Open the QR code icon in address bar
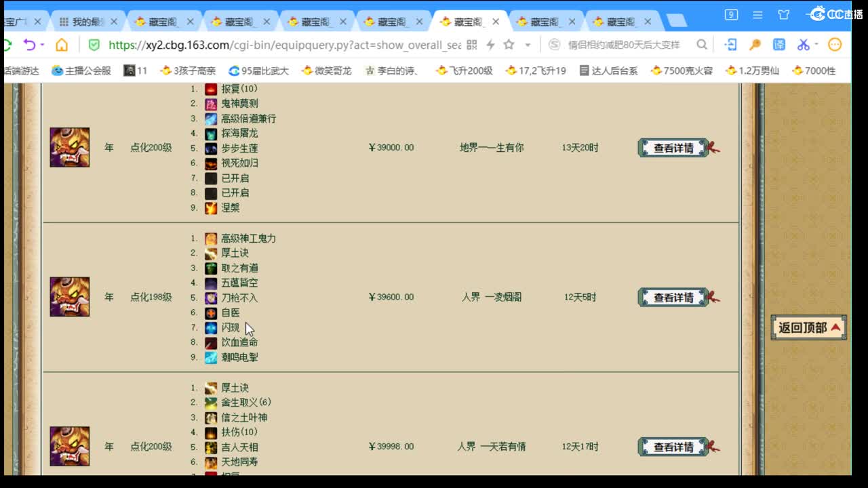Viewport: 868px width, 488px height. [472, 45]
